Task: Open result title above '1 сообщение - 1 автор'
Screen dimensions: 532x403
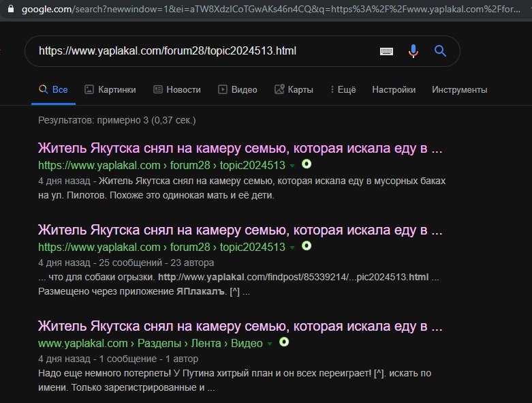Action: tap(240, 326)
